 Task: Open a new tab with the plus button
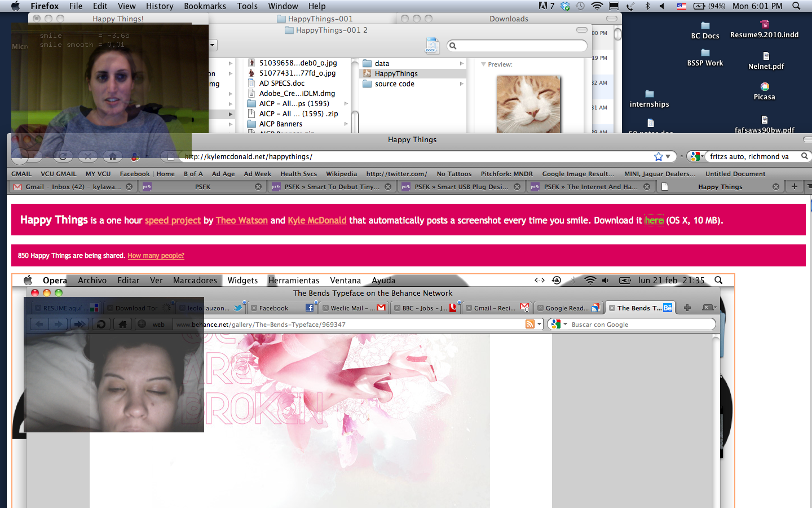[794, 186]
